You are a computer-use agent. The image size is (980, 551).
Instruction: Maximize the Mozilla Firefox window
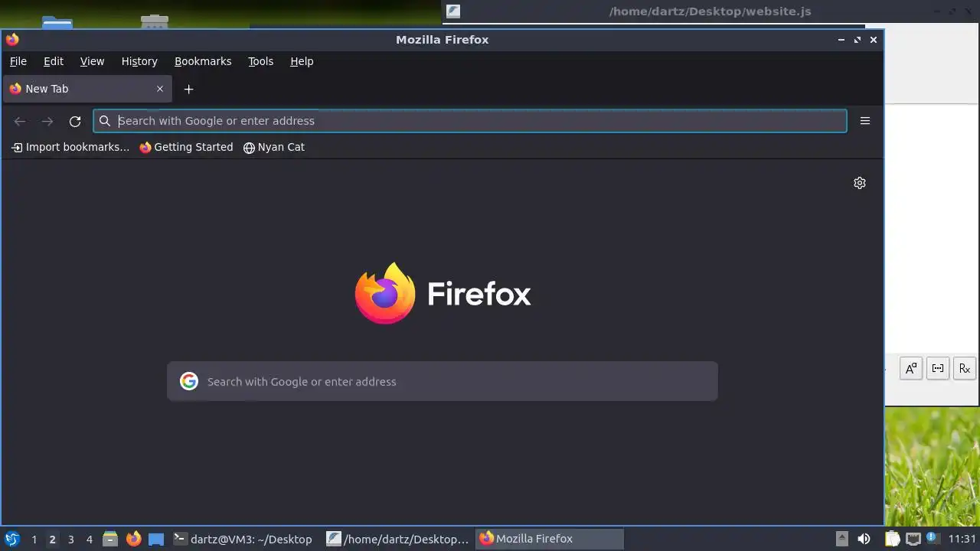(x=857, y=40)
